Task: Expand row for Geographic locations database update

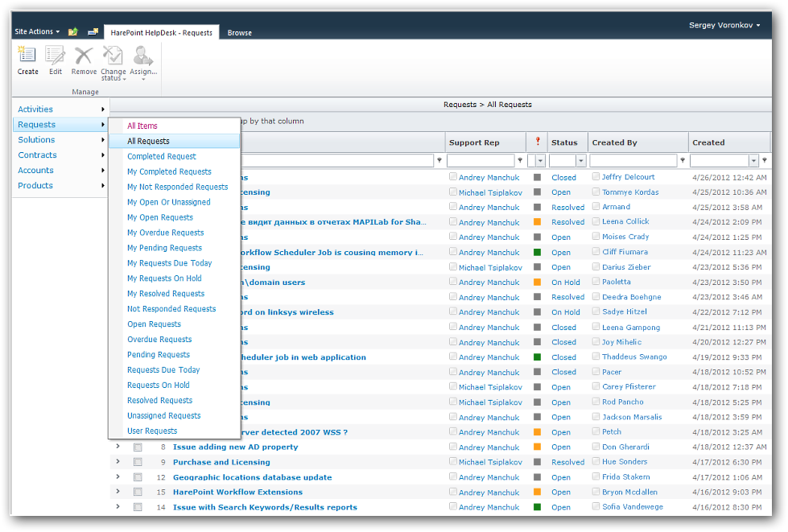Action: pos(118,476)
